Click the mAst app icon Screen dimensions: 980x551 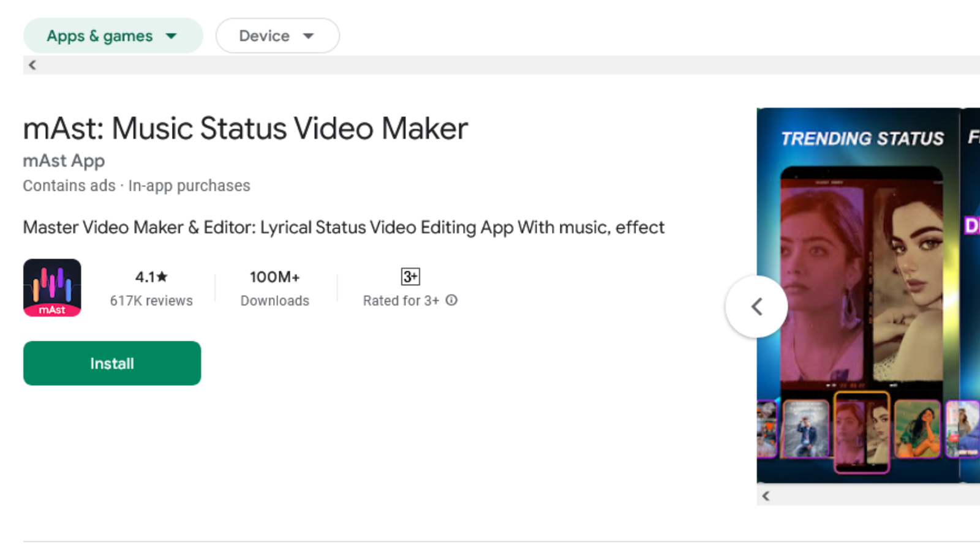coord(52,288)
